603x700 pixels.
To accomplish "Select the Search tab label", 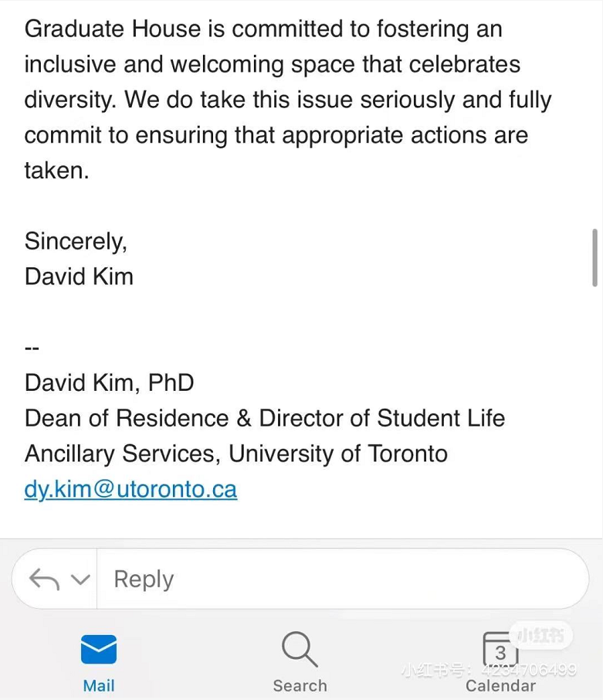I will click(300, 685).
